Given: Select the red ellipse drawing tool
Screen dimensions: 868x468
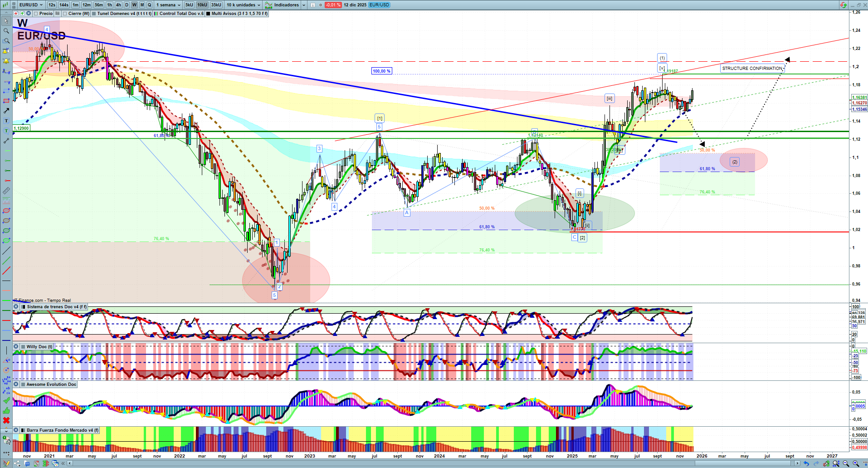Looking at the screenshot, I should click(x=6, y=211).
